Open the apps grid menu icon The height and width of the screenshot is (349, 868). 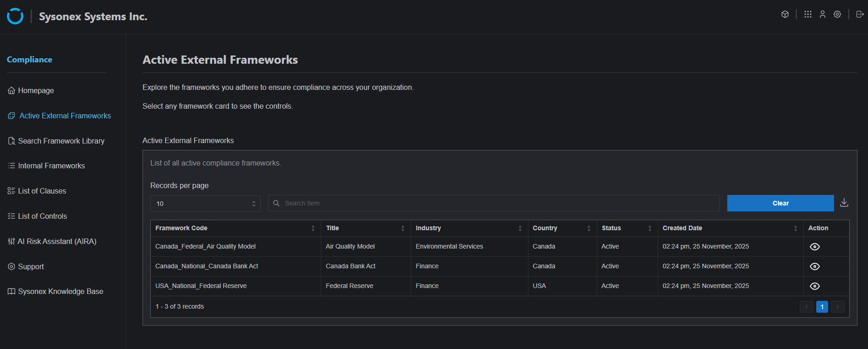[808, 14]
